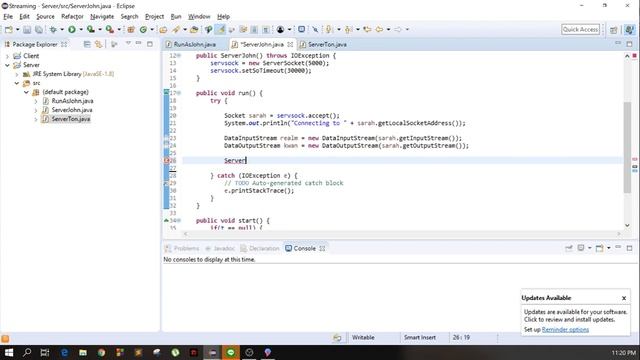Viewport: 640px width, 360px height.
Task: Click the External Tools run icon
Action: (109, 29)
